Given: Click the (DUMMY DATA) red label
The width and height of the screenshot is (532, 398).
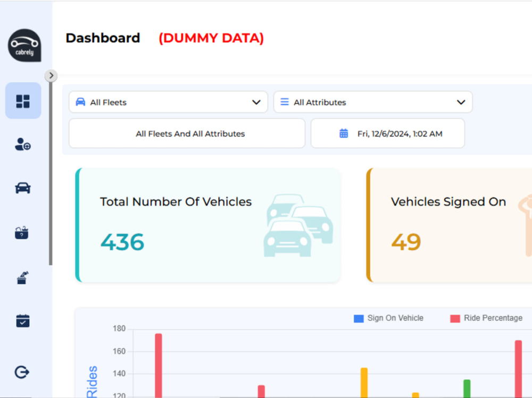Looking at the screenshot, I should tap(211, 38).
